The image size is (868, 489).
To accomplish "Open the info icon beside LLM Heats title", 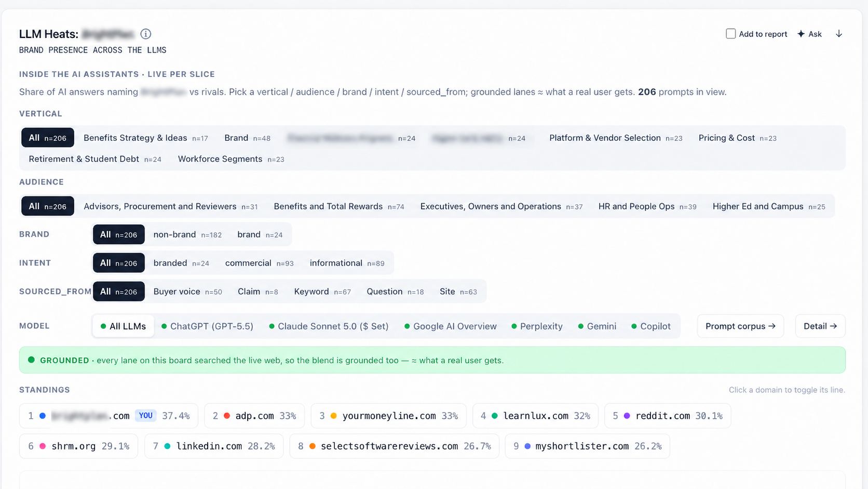I will [146, 34].
